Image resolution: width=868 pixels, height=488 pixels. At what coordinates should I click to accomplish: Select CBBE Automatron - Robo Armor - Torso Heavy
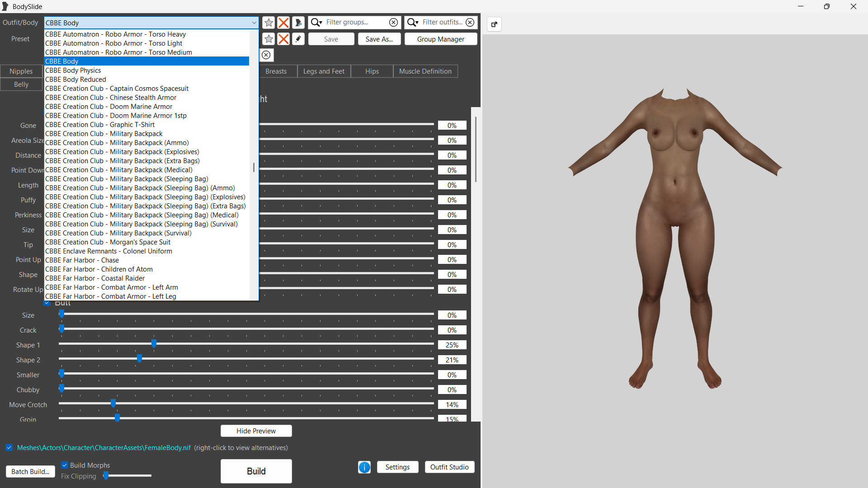point(147,34)
